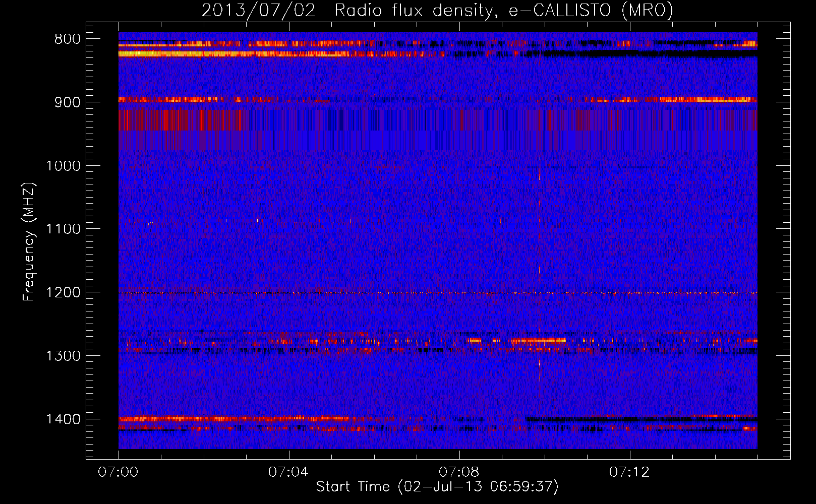Click the 'Start Time (02-Jul-13 06:59:37)' label
The image size is (816, 504).
tap(437, 487)
